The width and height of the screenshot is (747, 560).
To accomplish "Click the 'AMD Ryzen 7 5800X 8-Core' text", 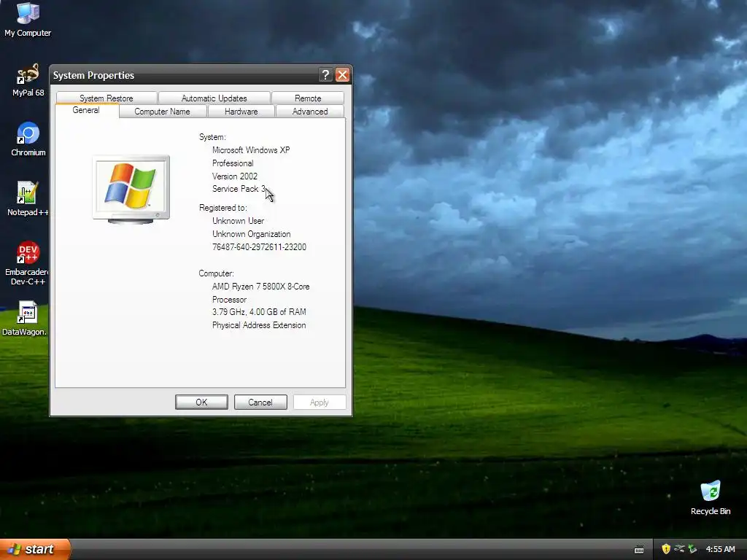I will (x=260, y=287).
